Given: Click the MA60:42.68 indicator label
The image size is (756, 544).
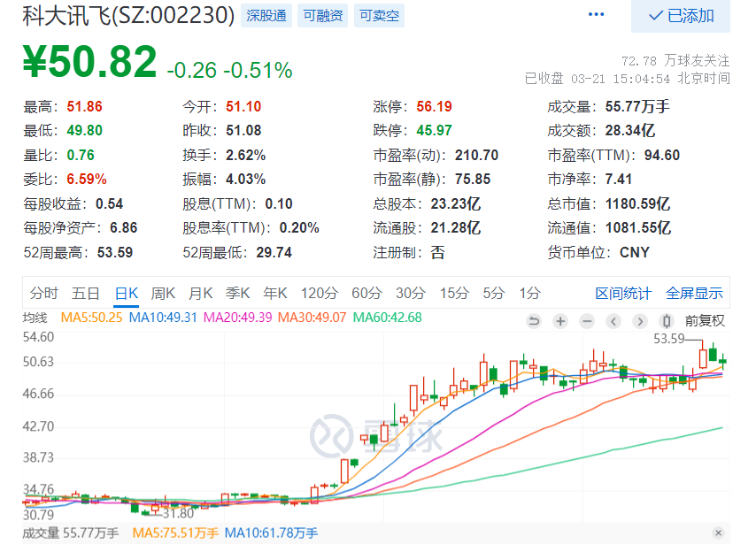Looking at the screenshot, I should pyautogui.click(x=387, y=318).
